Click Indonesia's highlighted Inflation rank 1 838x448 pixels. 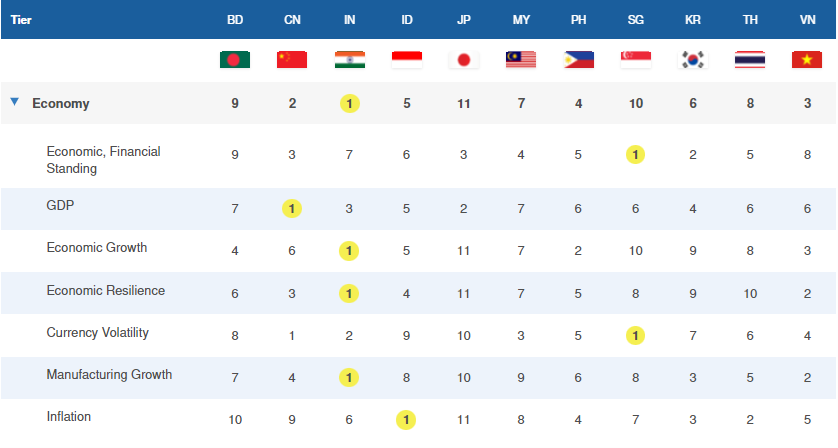tap(407, 420)
